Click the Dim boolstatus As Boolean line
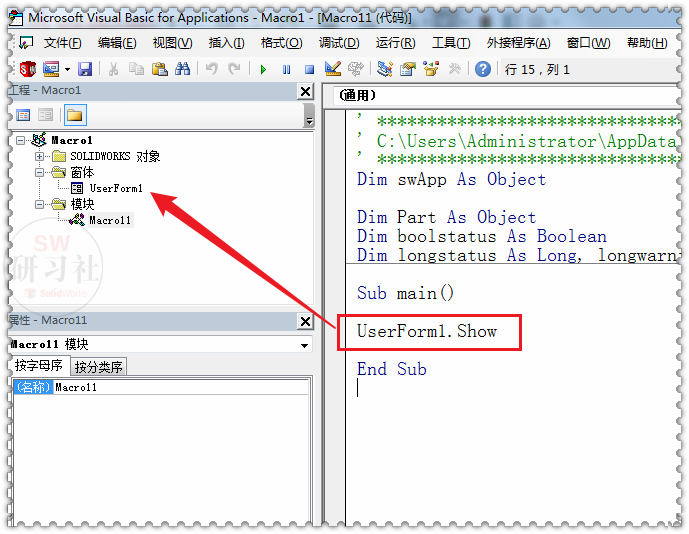 coord(481,236)
